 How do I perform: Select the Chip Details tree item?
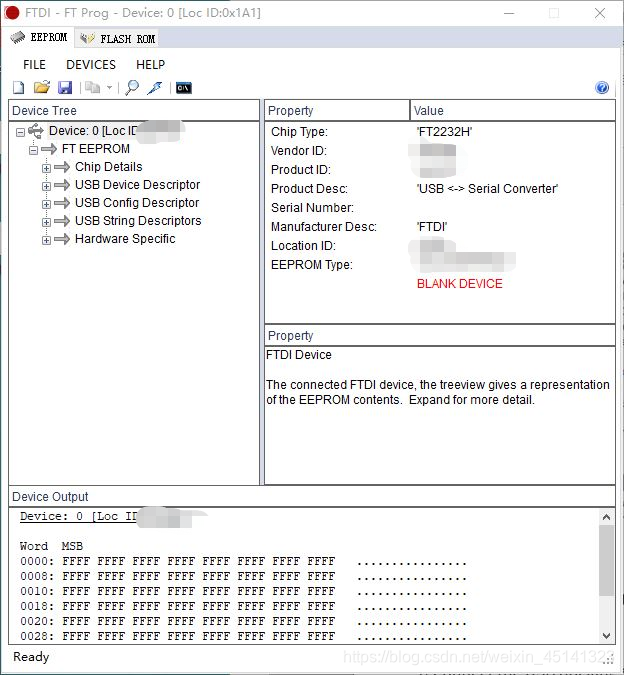(x=108, y=167)
